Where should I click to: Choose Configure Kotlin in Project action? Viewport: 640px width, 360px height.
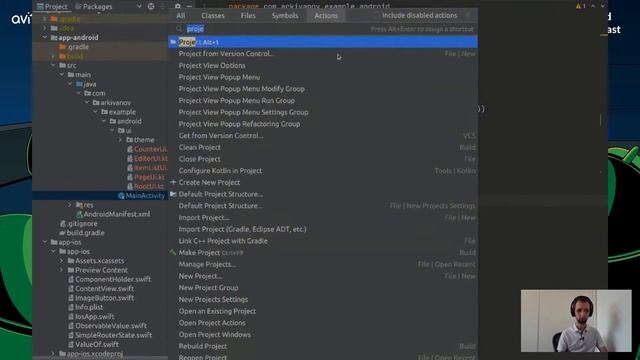coord(323,171)
